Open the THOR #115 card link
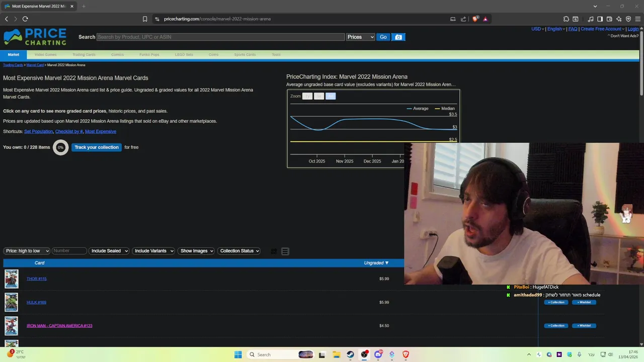The height and width of the screenshot is (362, 644). [x=36, y=279]
